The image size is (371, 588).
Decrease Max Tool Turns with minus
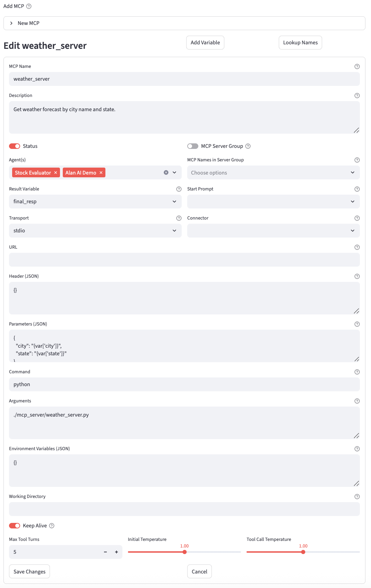click(105, 552)
